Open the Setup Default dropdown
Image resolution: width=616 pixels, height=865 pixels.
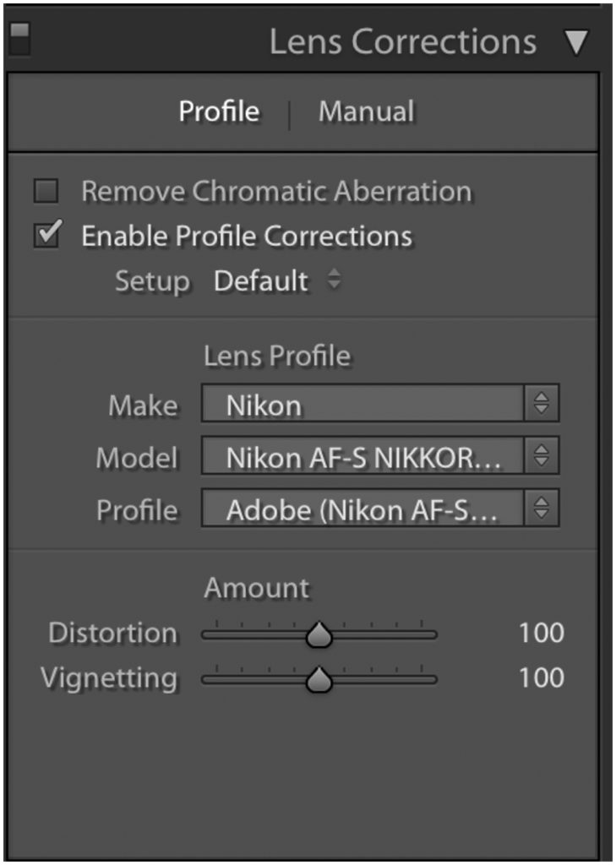260,281
